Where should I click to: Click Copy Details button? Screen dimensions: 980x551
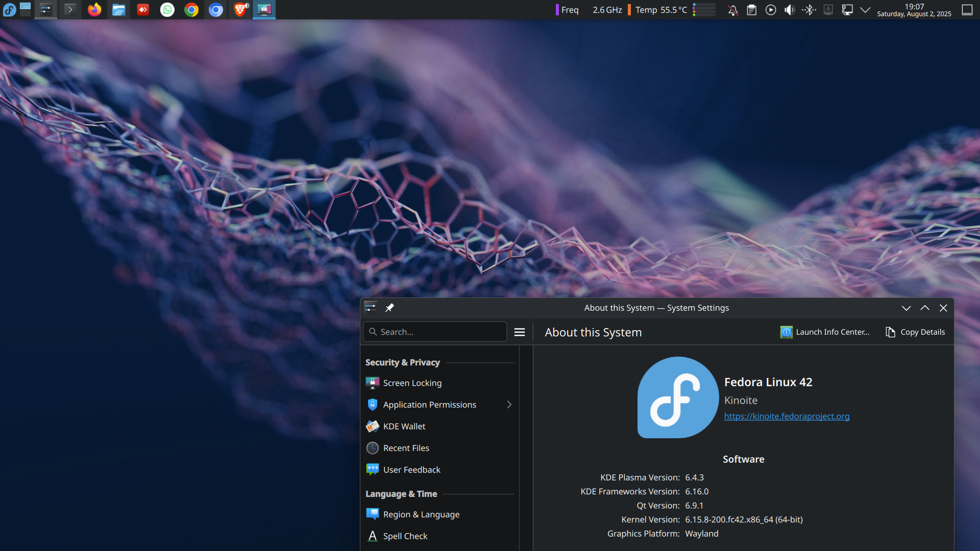(915, 332)
